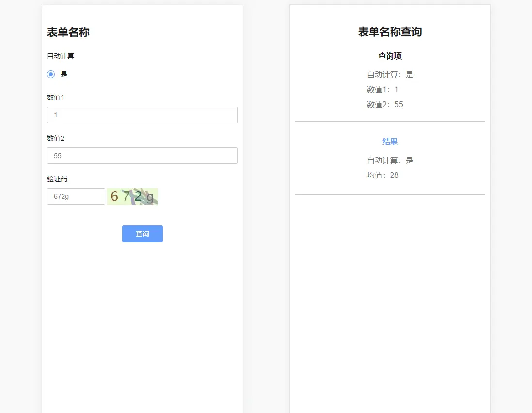Click 自动计算：是 under the 结果 section
532x413 pixels.
(390, 160)
